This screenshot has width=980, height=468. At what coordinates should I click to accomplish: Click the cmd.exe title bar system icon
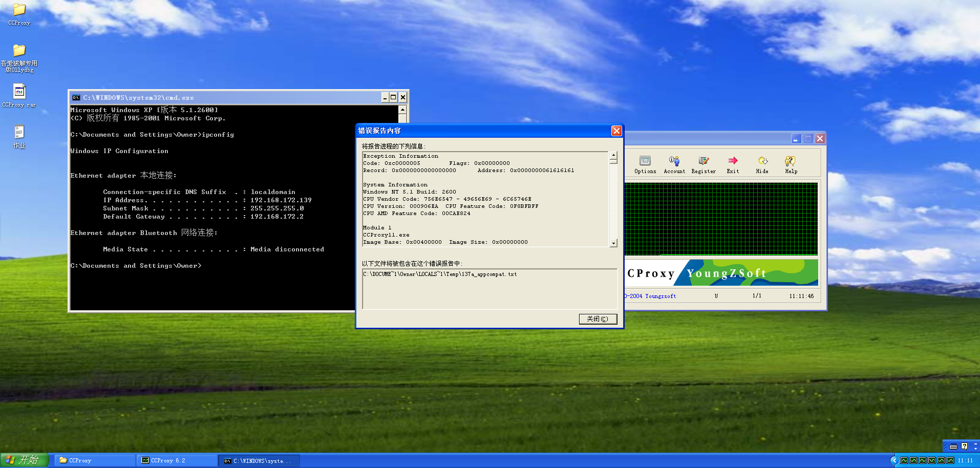[x=76, y=97]
